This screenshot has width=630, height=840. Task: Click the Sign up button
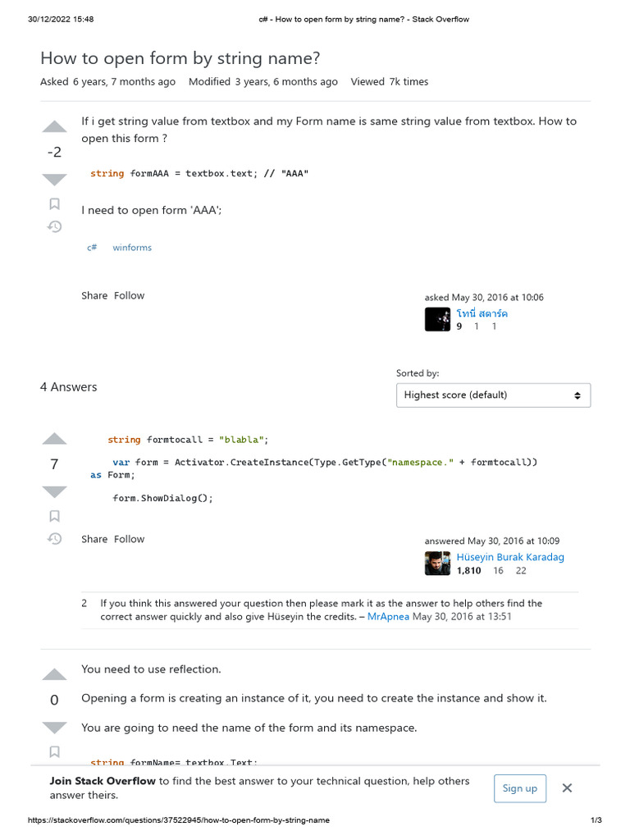tap(520, 788)
